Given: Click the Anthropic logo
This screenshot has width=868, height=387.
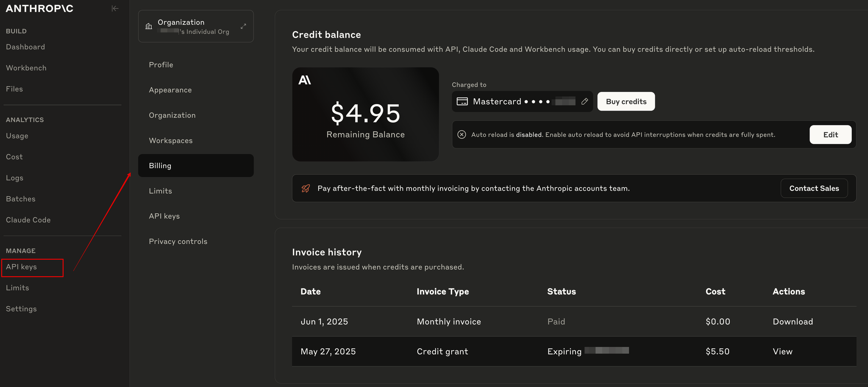Looking at the screenshot, I should pyautogui.click(x=39, y=8).
